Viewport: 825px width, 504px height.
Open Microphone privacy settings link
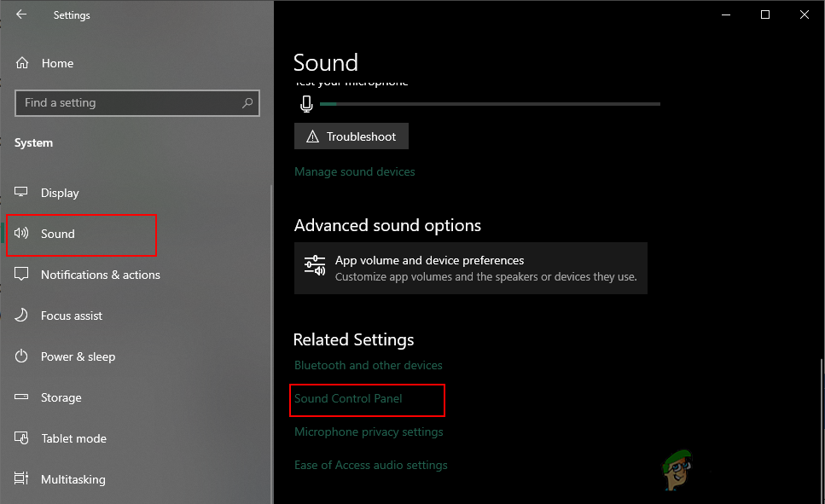tap(369, 432)
